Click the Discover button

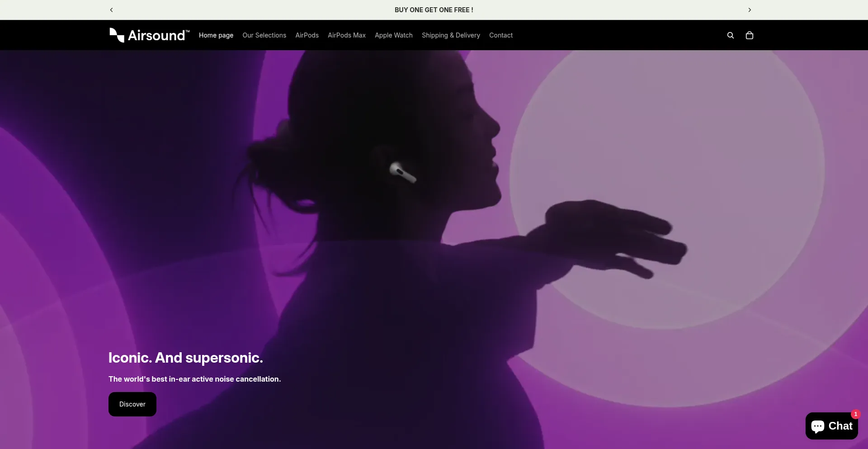(132, 404)
